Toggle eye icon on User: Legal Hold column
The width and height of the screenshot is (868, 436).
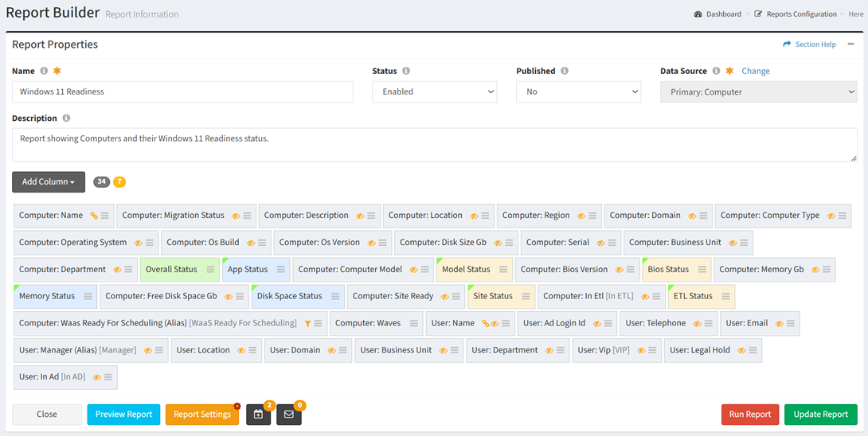(741, 351)
